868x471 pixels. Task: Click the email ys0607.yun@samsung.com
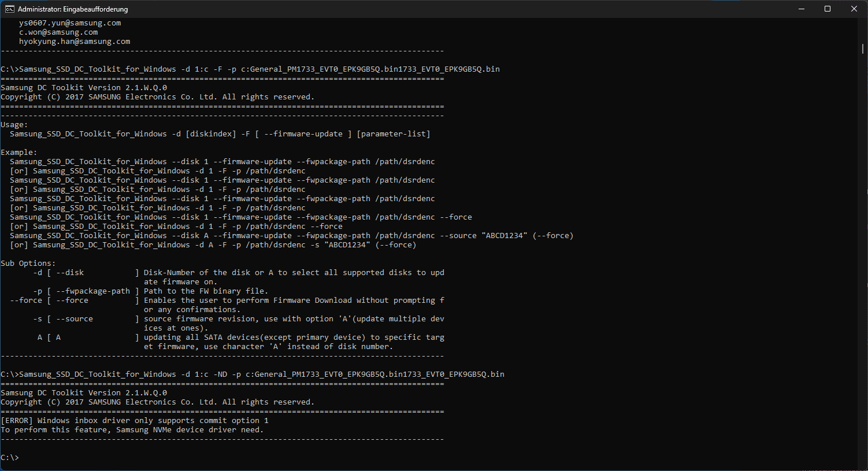click(70, 23)
